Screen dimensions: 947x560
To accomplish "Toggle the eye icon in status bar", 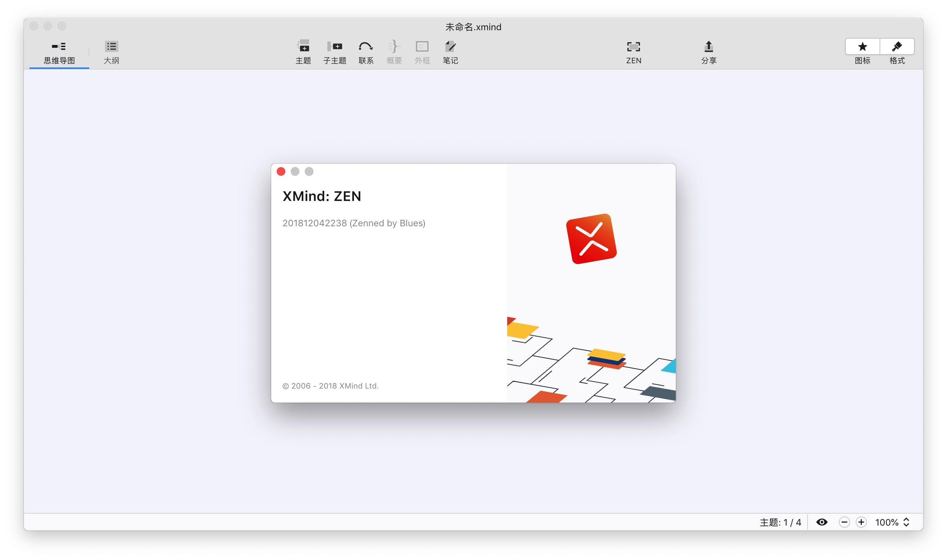I will [x=822, y=522].
